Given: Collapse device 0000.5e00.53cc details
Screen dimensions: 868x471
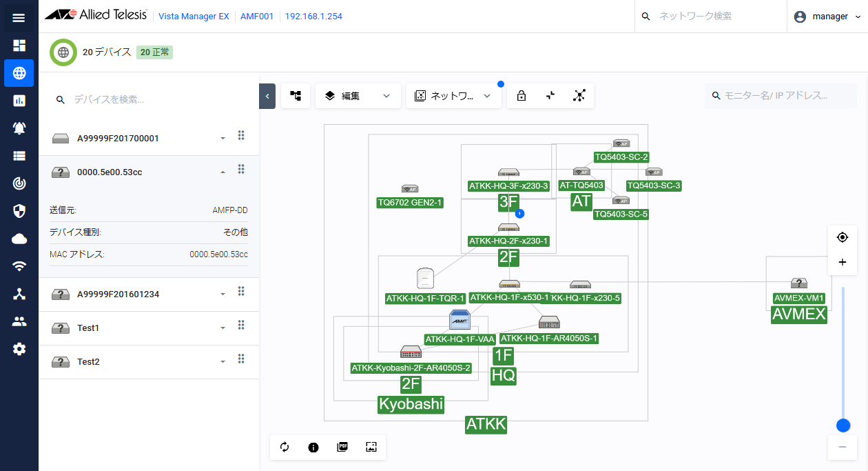Looking at the screenshot, I should pos(223,172).
